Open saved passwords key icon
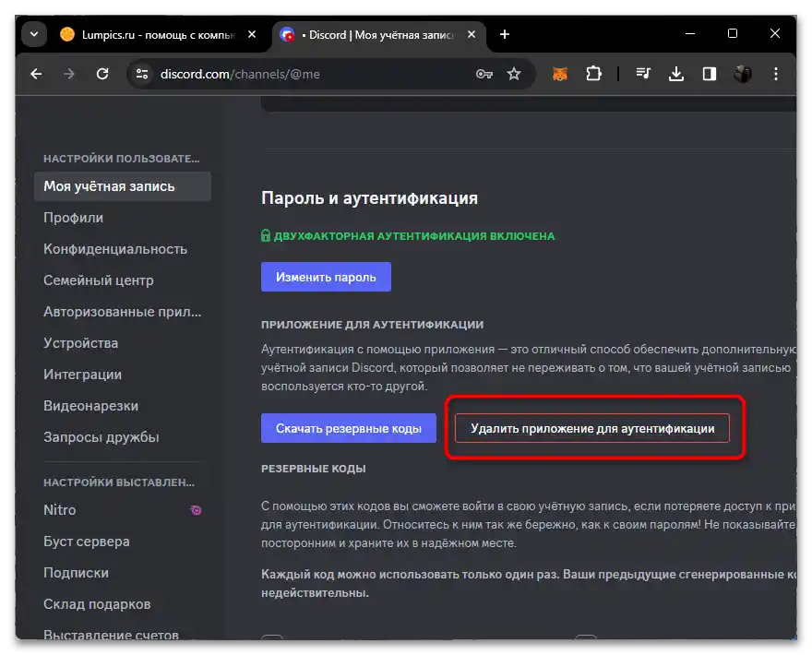812x655 pixels. pyautogui.click(x=484, y=74)
